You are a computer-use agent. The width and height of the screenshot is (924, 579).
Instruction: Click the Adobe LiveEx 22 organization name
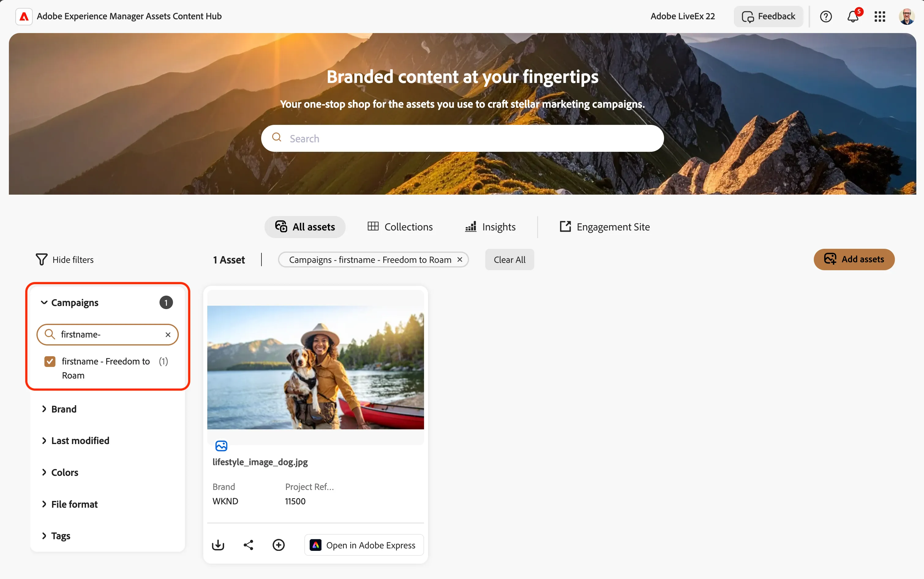click(682, 17)
